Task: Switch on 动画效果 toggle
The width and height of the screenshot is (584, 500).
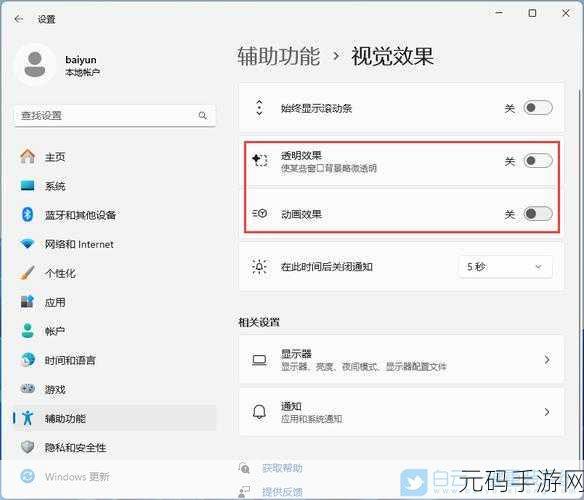Action: pos(538,214)
